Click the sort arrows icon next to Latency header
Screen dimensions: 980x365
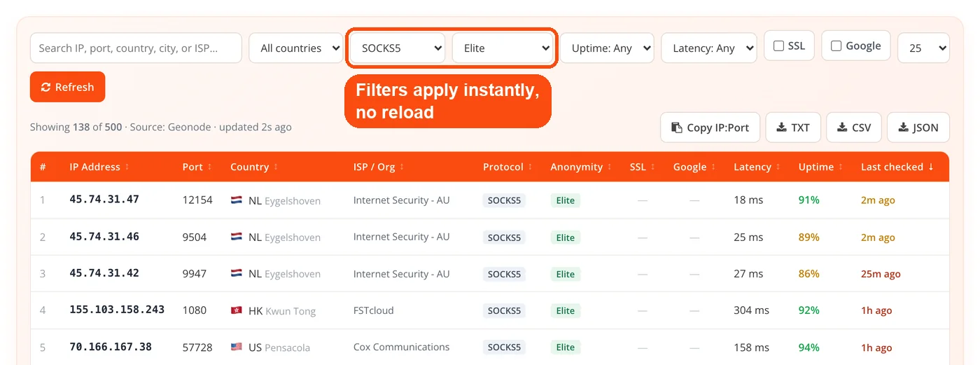(778, 167)
